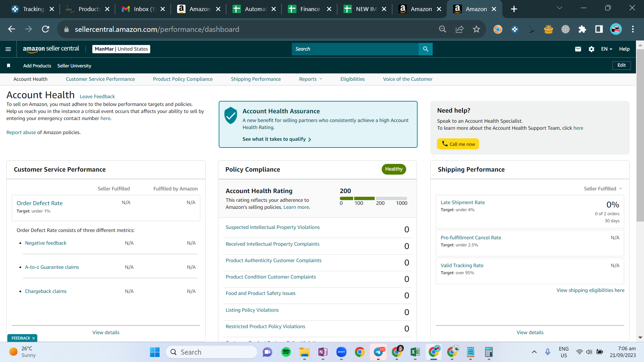The height and width of the screenshot is (362, 644).
Task: Switch to Shipping Performance tab
Action: pos(256,79)
